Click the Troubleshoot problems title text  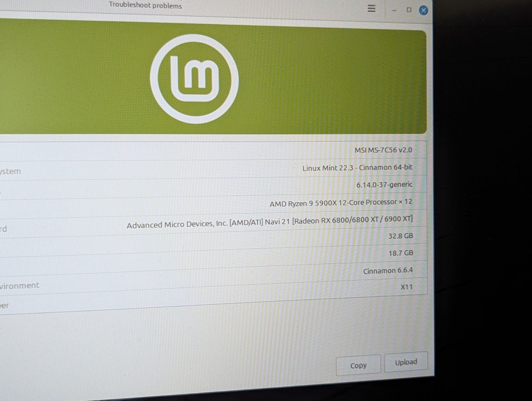point(145,5)
